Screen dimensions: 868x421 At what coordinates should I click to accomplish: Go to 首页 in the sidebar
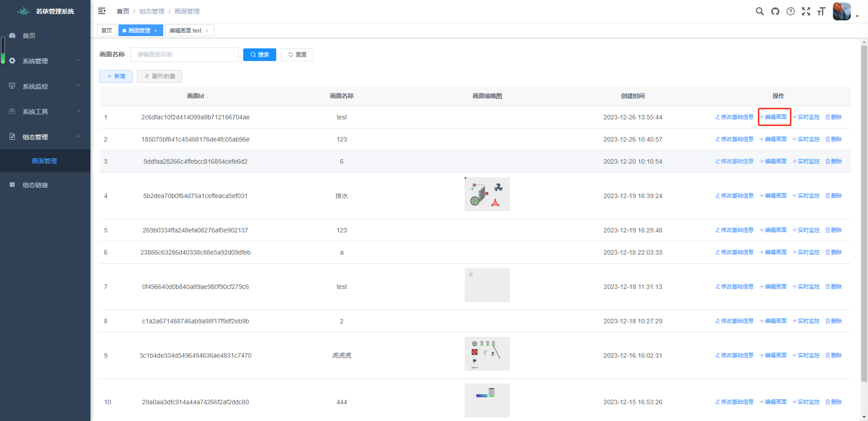point(45,36)
